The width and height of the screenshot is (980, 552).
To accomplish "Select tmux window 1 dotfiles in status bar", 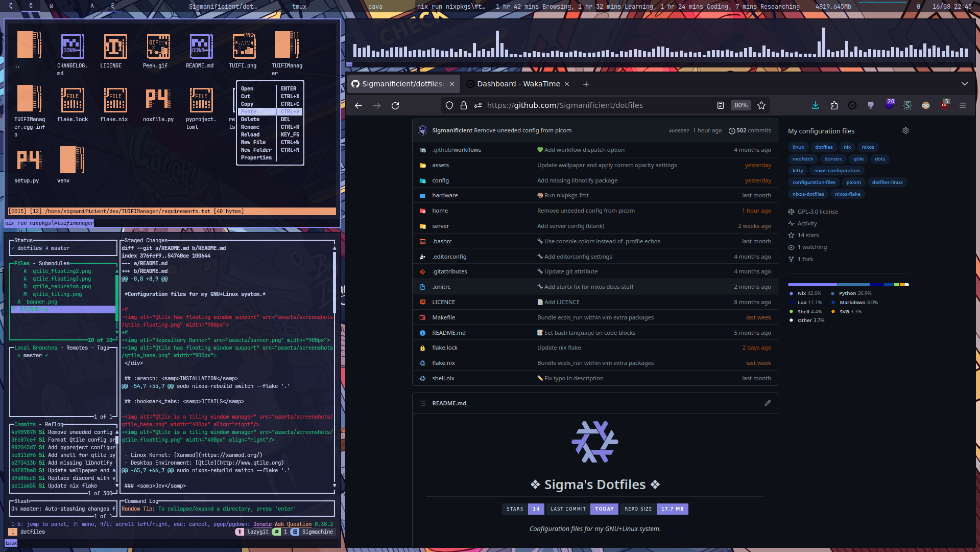I will [28, 532].
